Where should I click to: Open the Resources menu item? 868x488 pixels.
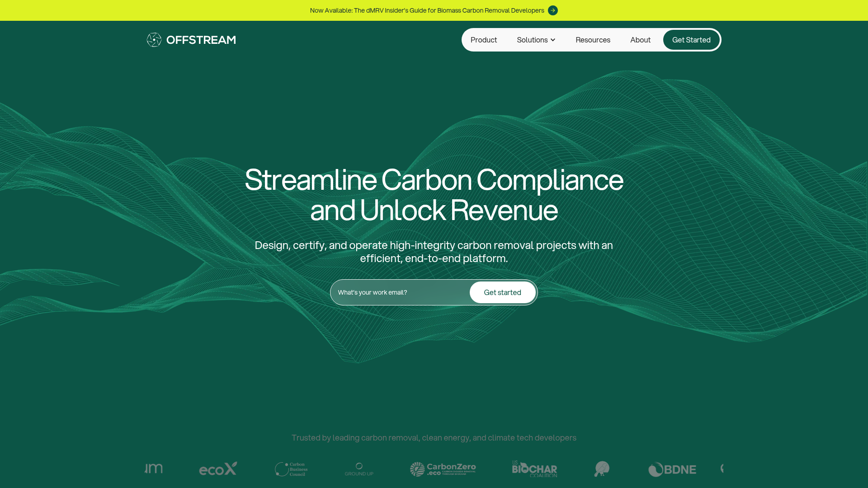click(593, 40)
